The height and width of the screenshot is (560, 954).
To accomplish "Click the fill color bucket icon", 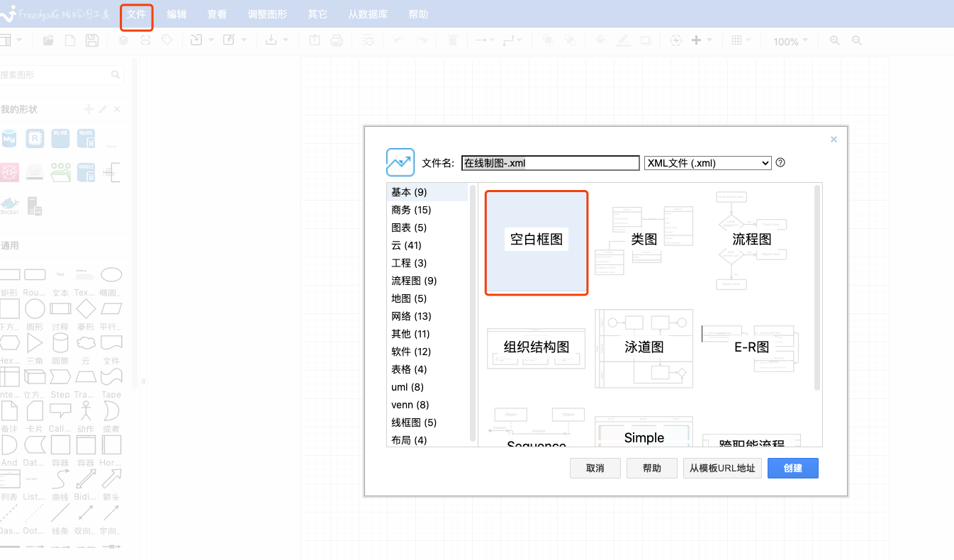I will [x=601, y=40].
